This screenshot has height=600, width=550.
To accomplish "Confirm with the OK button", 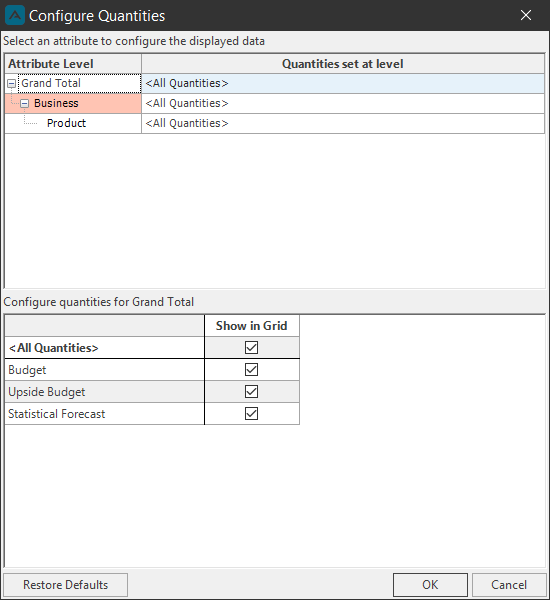I will coord(430,585).
